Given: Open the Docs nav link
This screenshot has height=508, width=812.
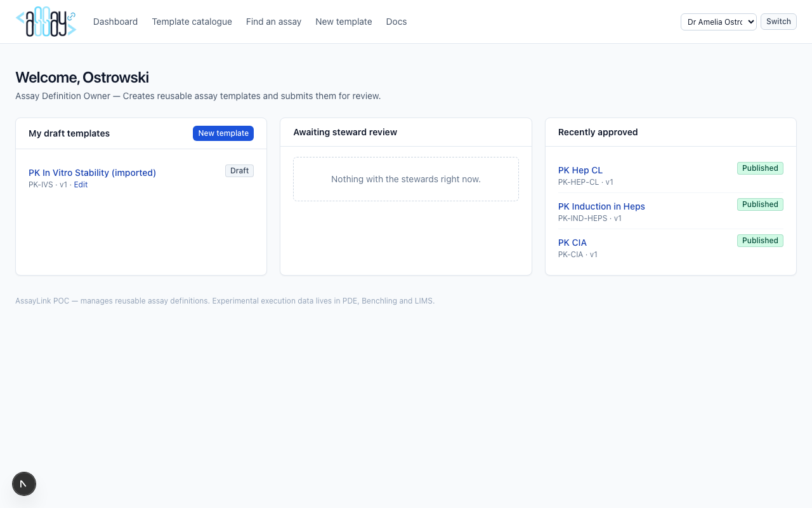Looking at the screenshot, I should pos(396,22).
